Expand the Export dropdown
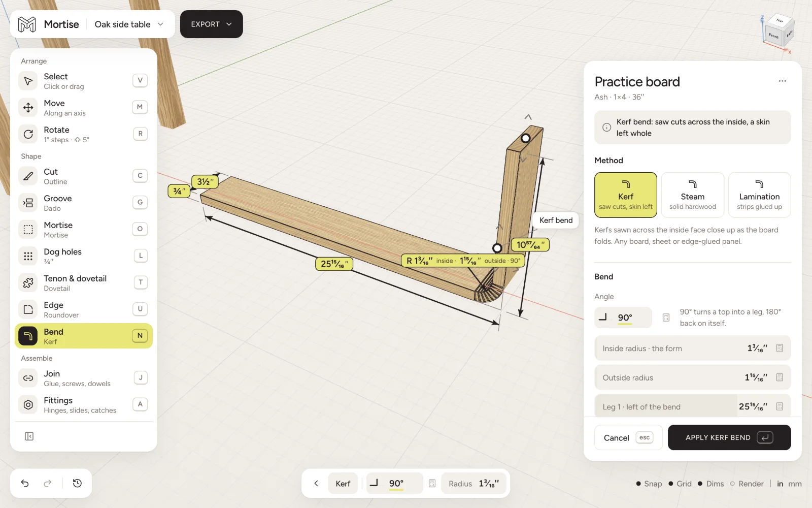The height and width of the screenshot is (508, 812). pyautogui.click(x=212, y=24)
